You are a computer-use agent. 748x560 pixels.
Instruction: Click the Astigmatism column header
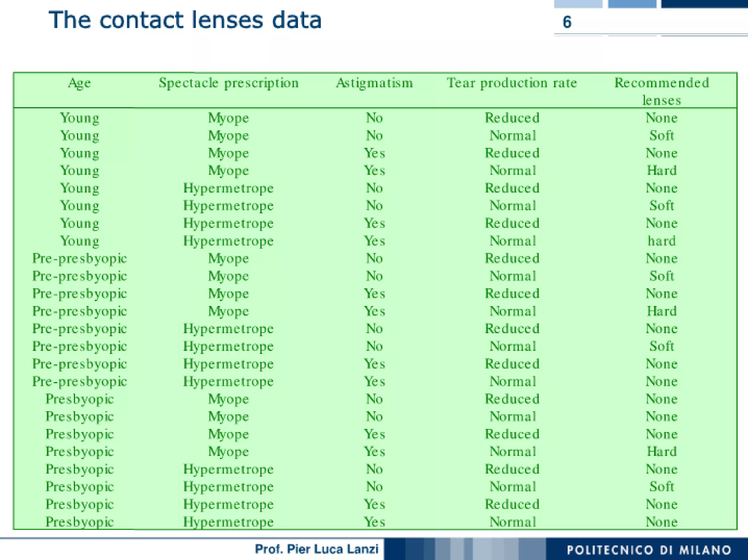click(x=374, y=83)
